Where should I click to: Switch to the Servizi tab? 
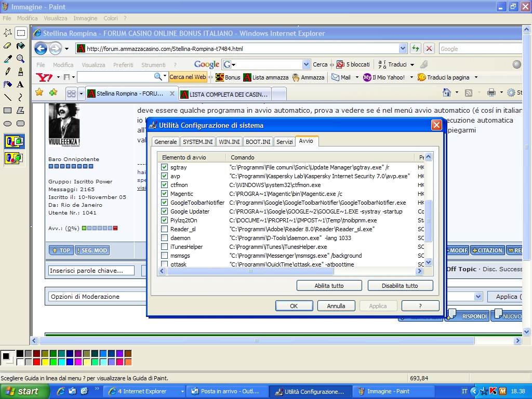point(284,141)
